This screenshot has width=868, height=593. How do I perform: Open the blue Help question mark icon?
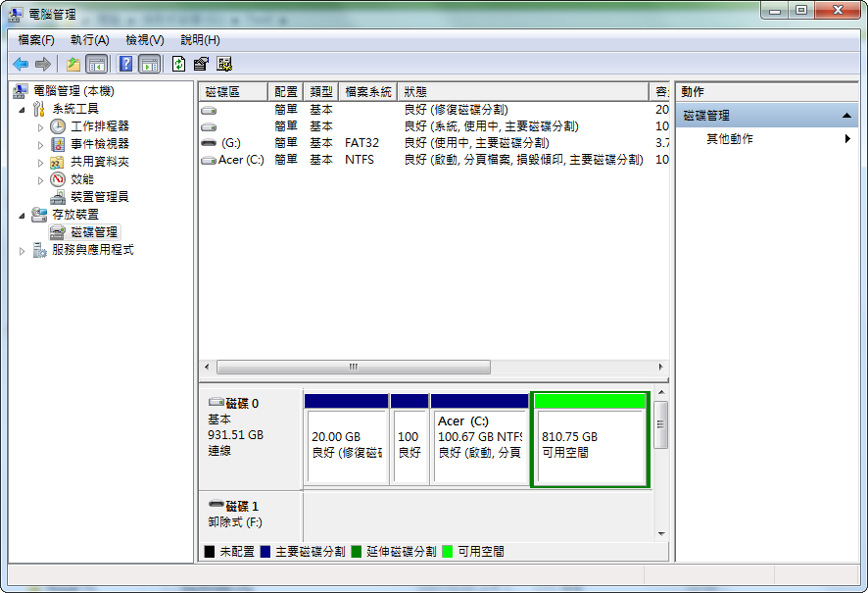pos(126,65)
